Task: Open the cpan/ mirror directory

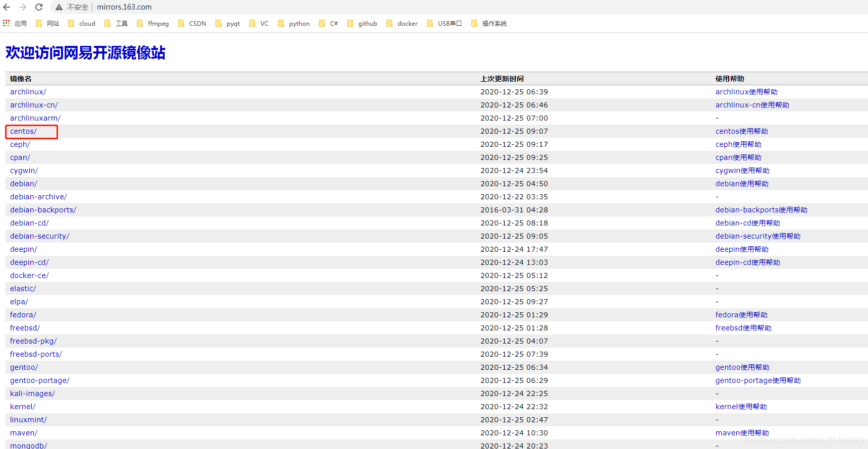Action: (x=20, y=157)
